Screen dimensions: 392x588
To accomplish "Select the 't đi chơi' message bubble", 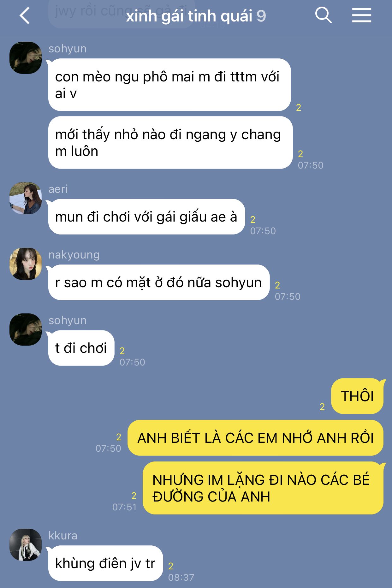I will pyautogui.click(x=81, y=348).
